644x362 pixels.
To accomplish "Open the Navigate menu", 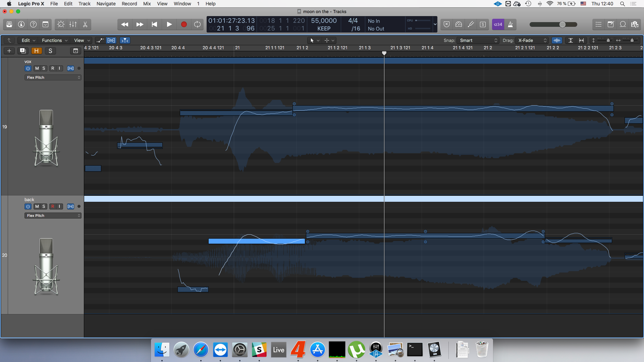I will tap(106, 4).
